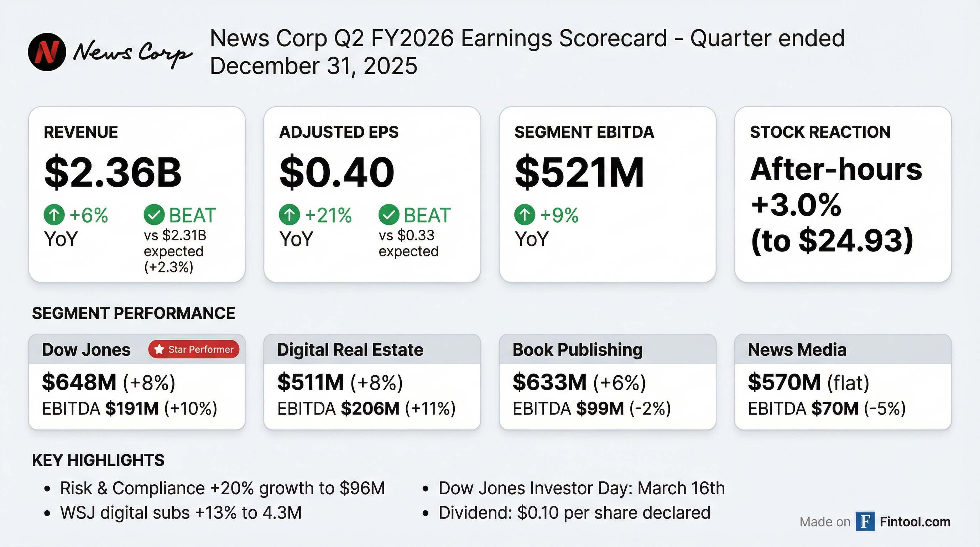Click the green up arrow beside +21% EPS
Viewport: 980px width, 547px height.
290,214
